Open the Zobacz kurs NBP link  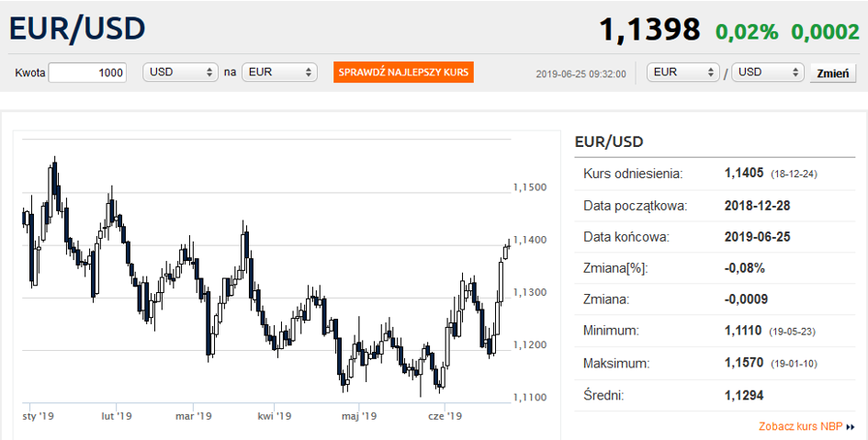(800, 427)
